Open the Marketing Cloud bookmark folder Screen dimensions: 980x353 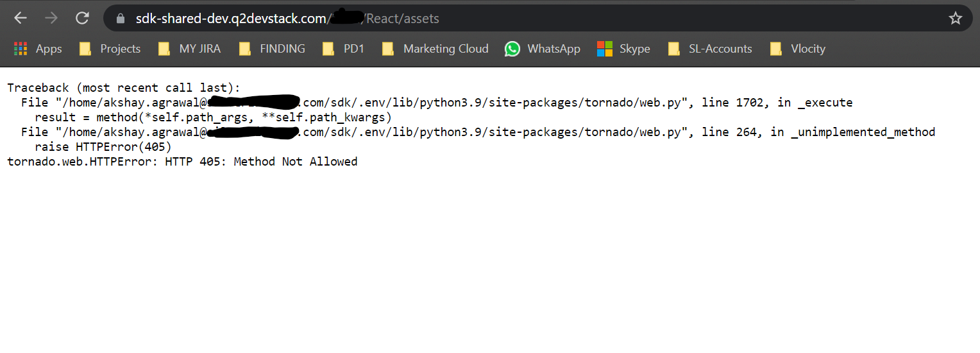[x=435, y=49]
